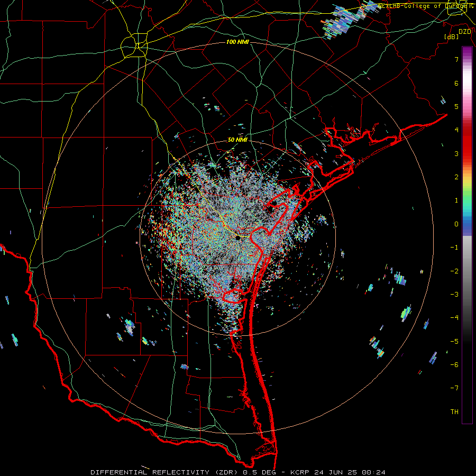Click the "-1" value on the color scale
Viewport: 476px width, 476px height.
click(x=454, y=248)
